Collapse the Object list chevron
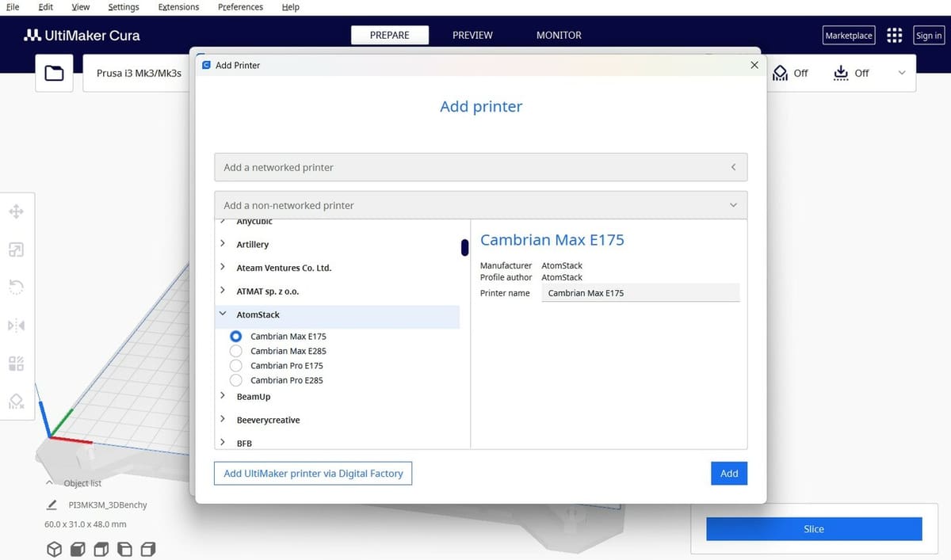Screen dimensions: 951x560 (x=49, y=482)
